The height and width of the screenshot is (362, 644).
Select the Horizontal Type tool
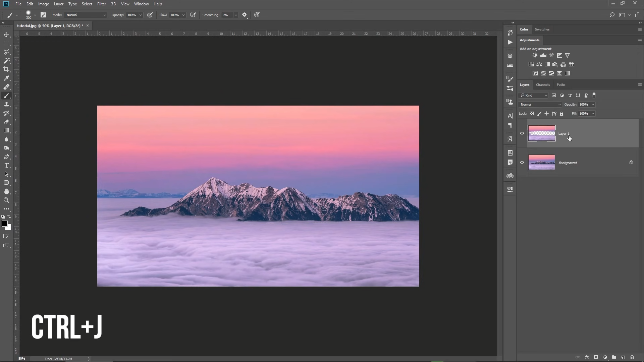(x=6, y=165)
